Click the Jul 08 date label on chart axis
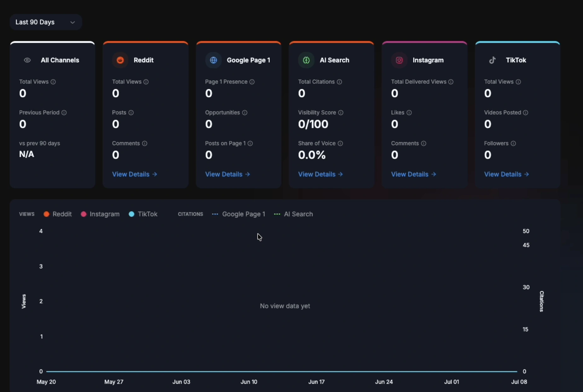Viewport: 583px width, 392px height. [x=519, y=382]
